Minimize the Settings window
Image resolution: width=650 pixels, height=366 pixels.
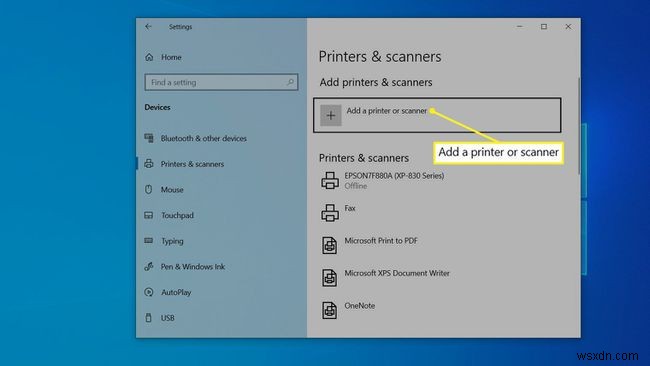point(519,27)
